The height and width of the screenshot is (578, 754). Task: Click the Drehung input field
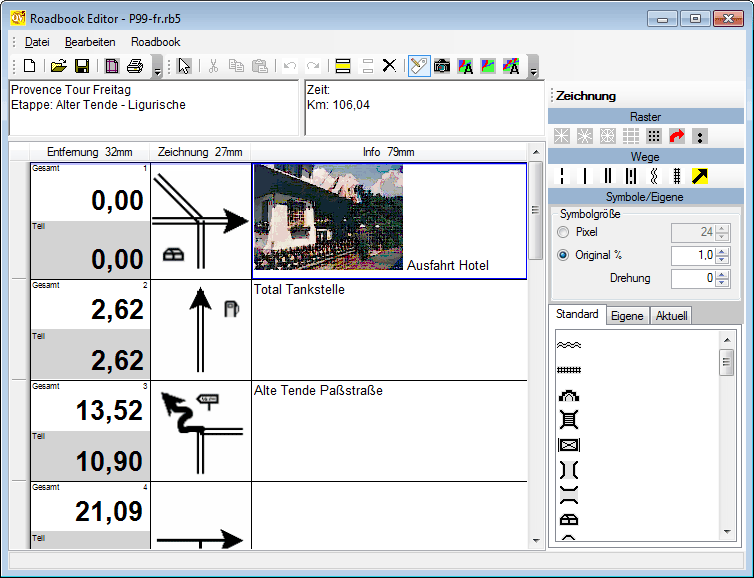point(693,278)
